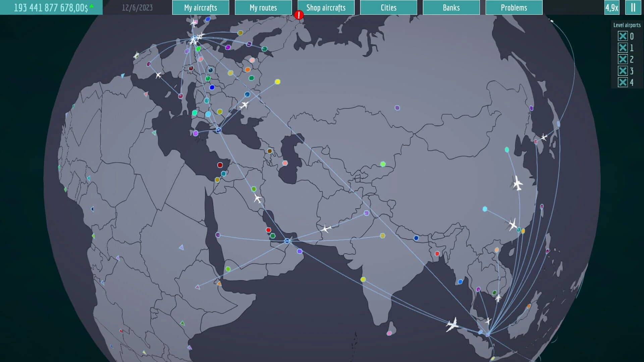
Task: Click the red problem alert icon
Action: 298,15
